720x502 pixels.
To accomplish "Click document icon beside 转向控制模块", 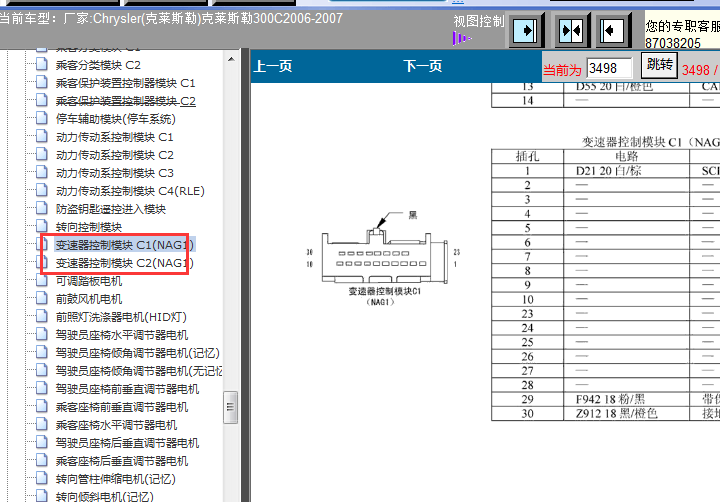I will (41, 226).
